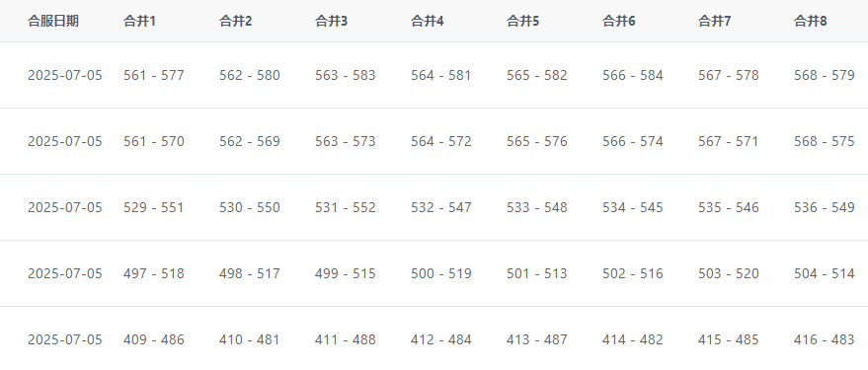
Task: Click the 合并5 column header
Action: pos(522,21)
